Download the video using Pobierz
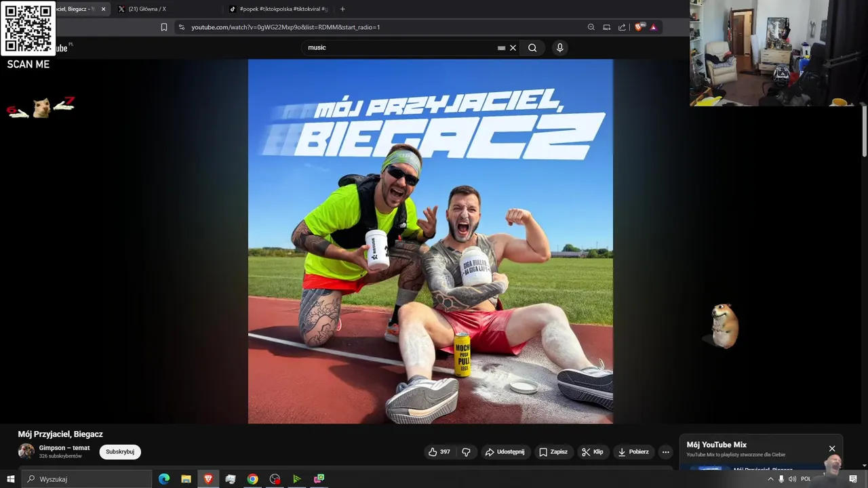Viewport: 868px width, 488px height. 633,452
